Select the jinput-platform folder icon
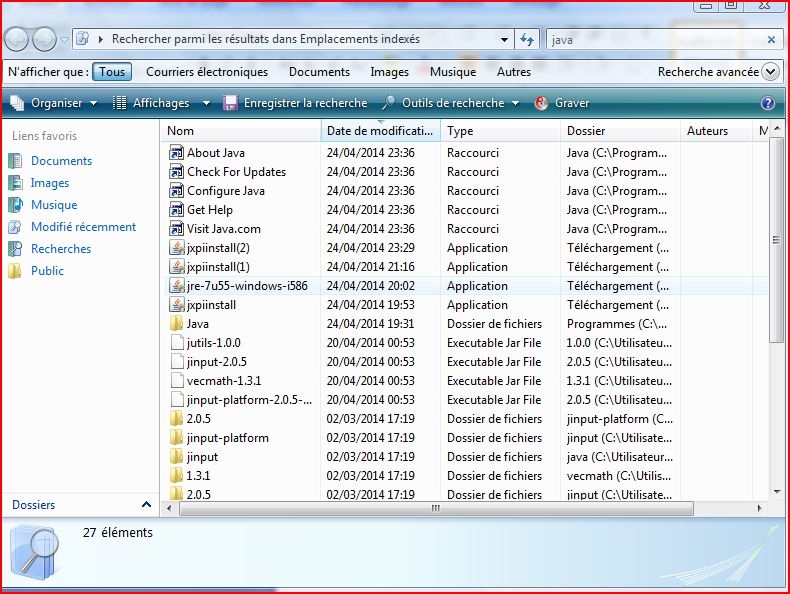790x594 pixels. pyautogui.click(x=176, y=437)
